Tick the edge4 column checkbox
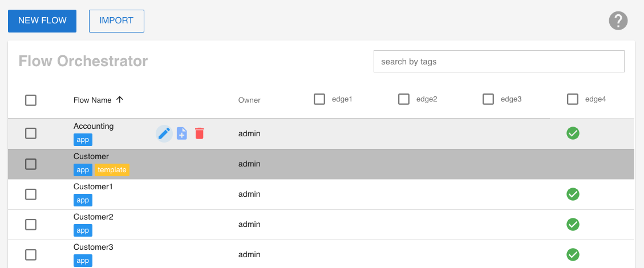Screen dimensions: 644x268 click(573, 99)
